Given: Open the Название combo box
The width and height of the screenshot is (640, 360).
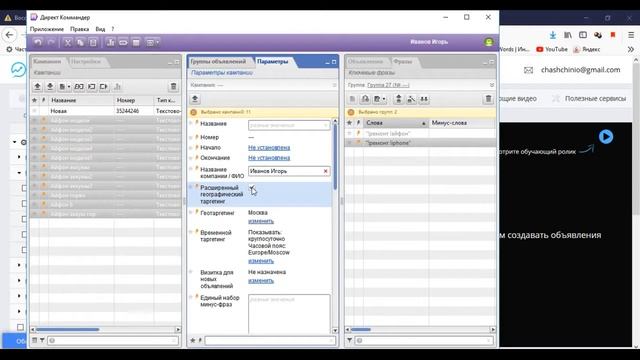Looking at the screenshot, I should tap(289, 125).
